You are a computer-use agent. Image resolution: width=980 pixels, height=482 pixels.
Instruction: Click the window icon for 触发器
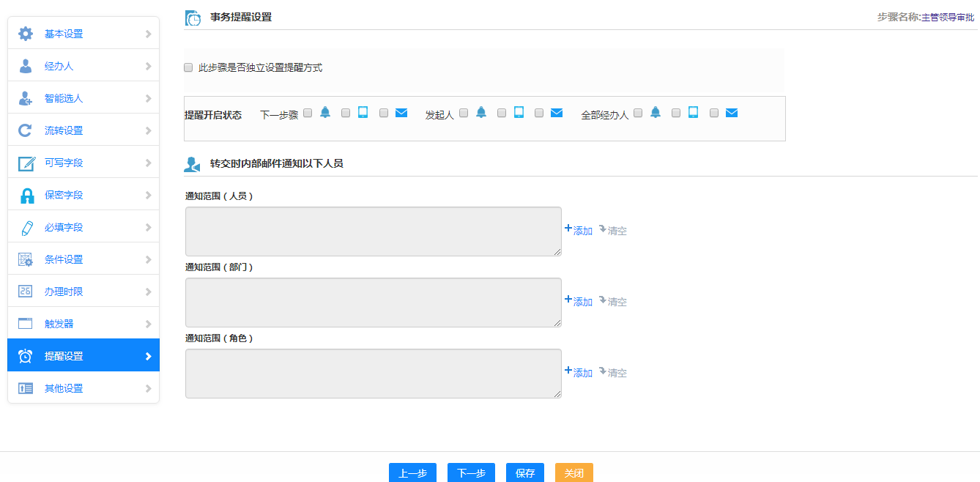[x=26, y=324]
